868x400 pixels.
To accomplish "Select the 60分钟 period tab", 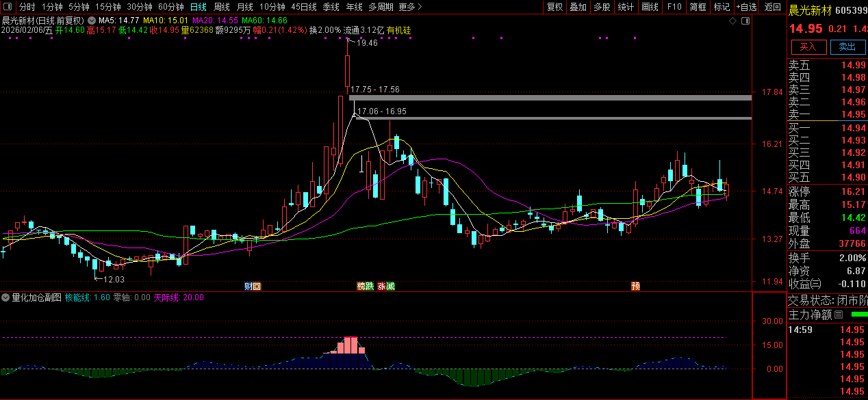I will tap(170, 7).
